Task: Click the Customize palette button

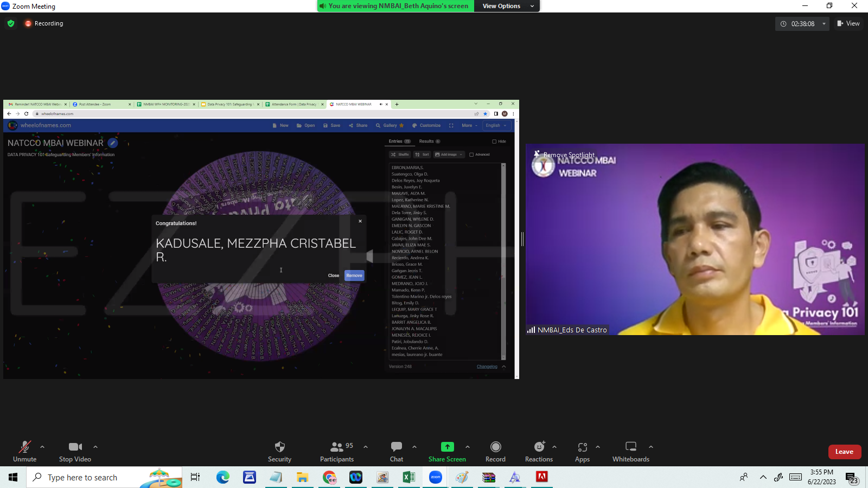Action: click(426, 125)
